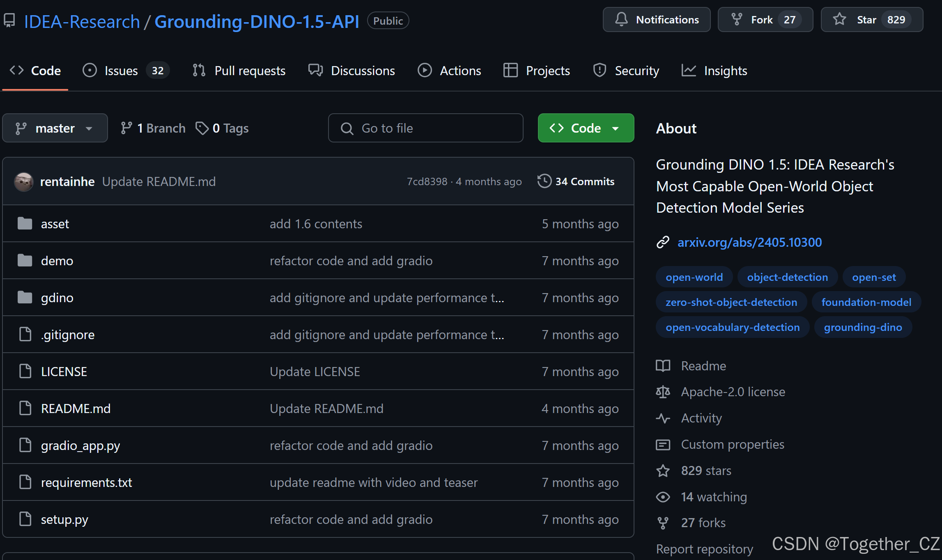Click the rentainhe user avatar
Image resolution: width=942 pixels, height=560 pixels.
(x=24, y=181)
